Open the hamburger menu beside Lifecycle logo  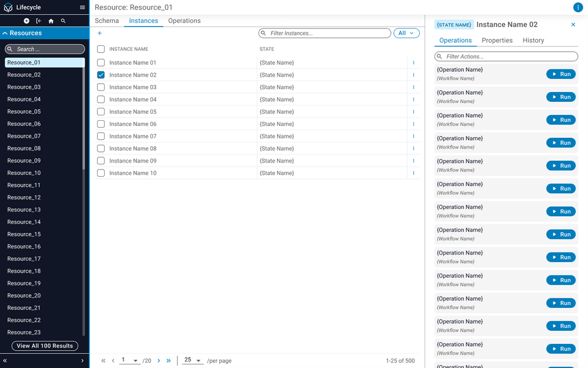82,7
